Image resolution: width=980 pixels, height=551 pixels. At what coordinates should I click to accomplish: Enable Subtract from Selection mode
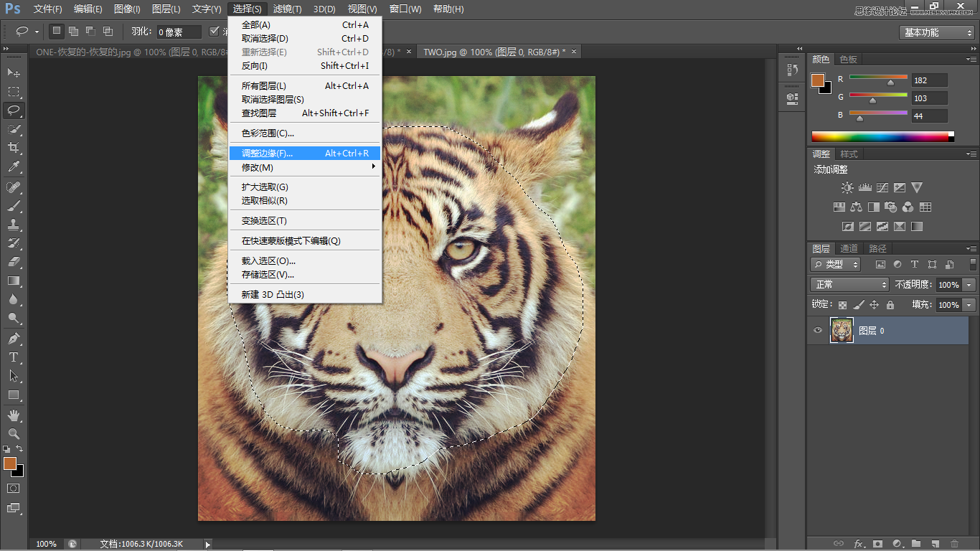pos(90,32)
